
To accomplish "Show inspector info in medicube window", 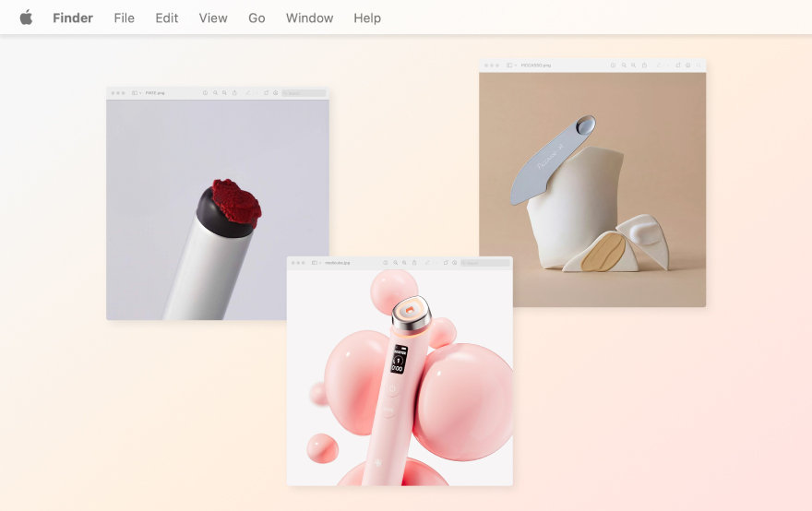I will pyautogui.click(x=386, y=263).
